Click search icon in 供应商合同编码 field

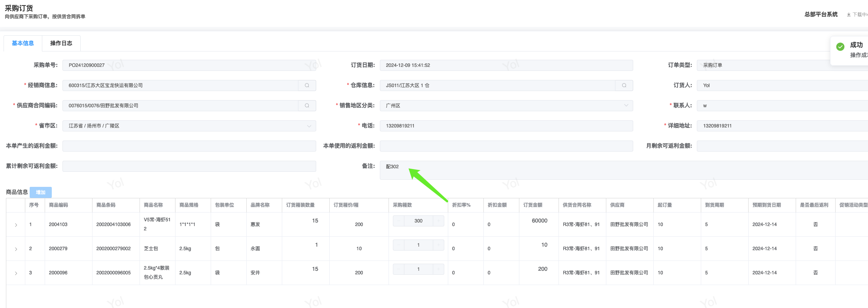coord(307,106)
